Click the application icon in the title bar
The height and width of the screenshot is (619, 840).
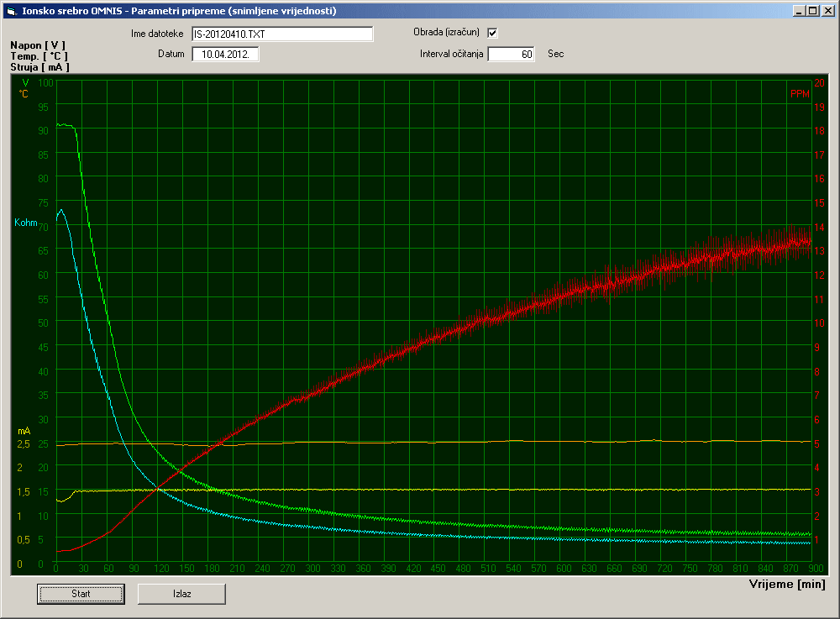pyautogui.click(x=12, y=11)
